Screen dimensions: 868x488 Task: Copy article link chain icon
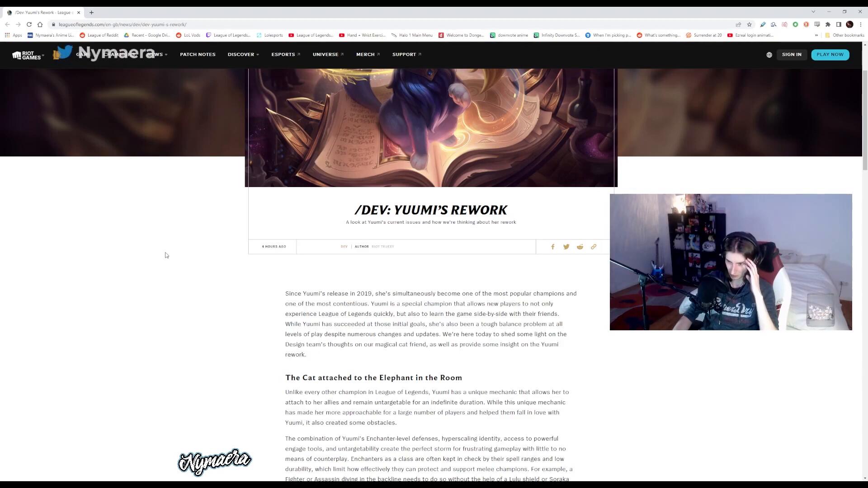click(x=594, y=247)
